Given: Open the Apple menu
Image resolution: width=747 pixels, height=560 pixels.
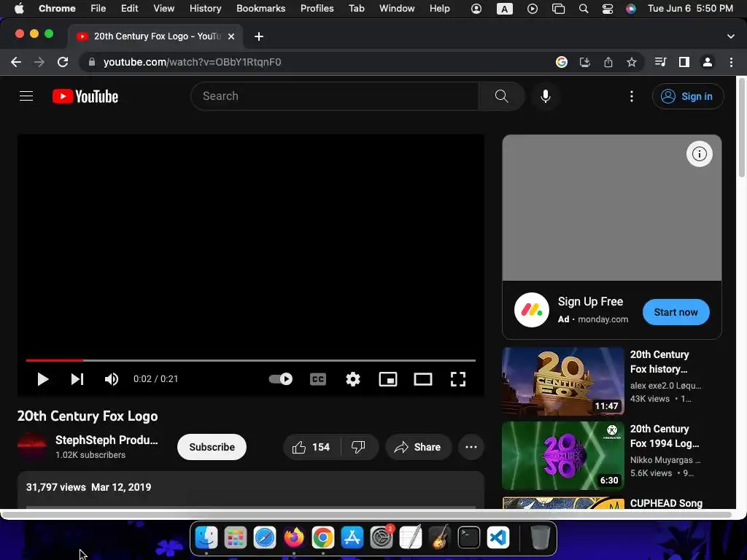Looking at the screenshot, I should pos(19,9).
